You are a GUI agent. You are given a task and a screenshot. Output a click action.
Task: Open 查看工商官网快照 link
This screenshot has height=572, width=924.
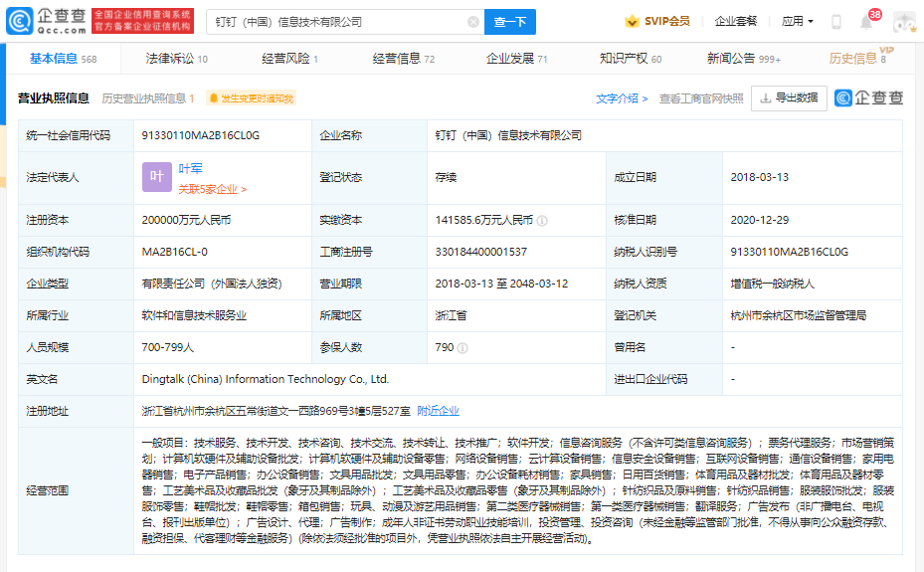(701, 98)
